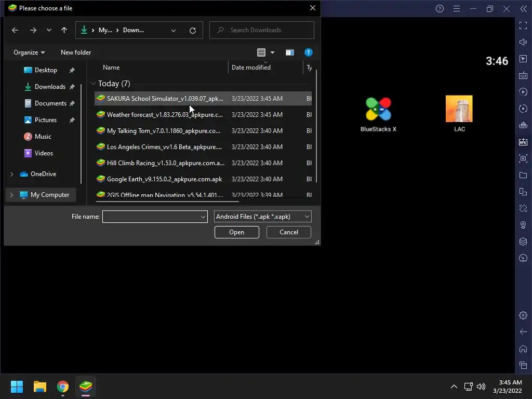Go to Android home via sidebar icon

point(523,349)
